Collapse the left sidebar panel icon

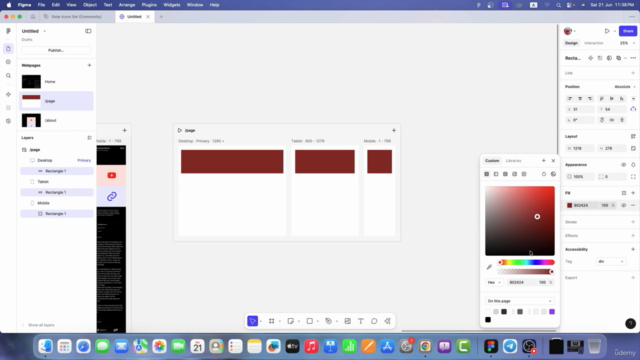click(88, 31)
